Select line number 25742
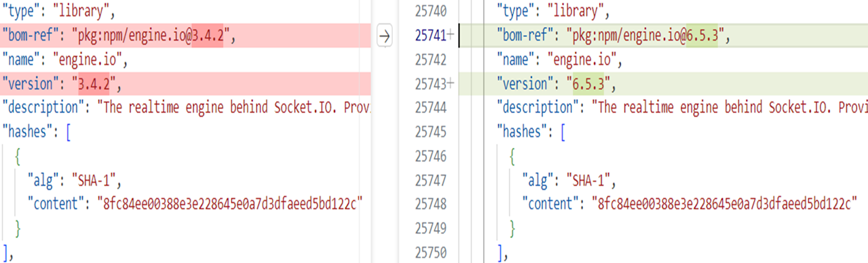The width and height of the screenshot is (868, 263). (x=431, y=60)
